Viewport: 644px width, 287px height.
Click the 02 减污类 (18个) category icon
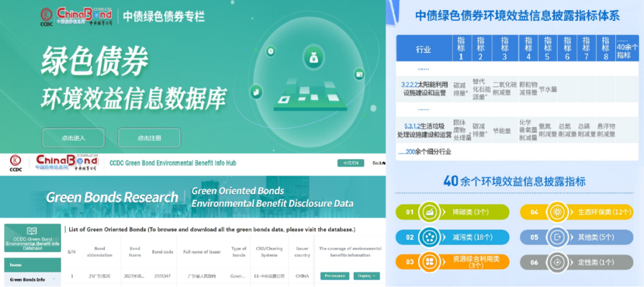429,237
